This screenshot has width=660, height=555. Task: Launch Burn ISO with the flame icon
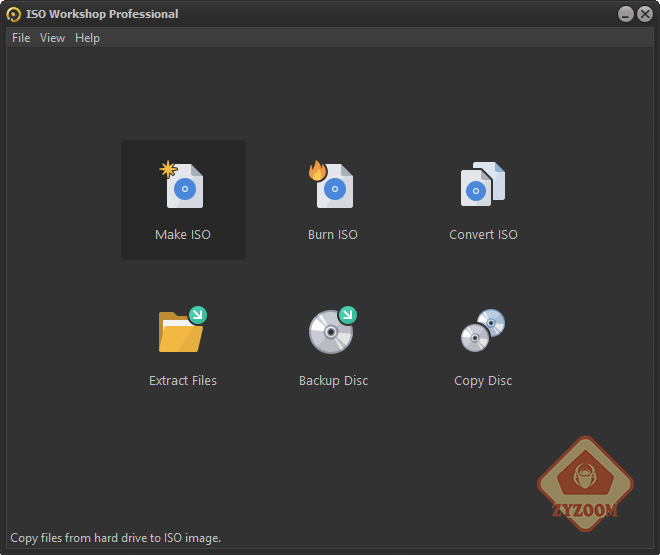(x=331, y=184)
